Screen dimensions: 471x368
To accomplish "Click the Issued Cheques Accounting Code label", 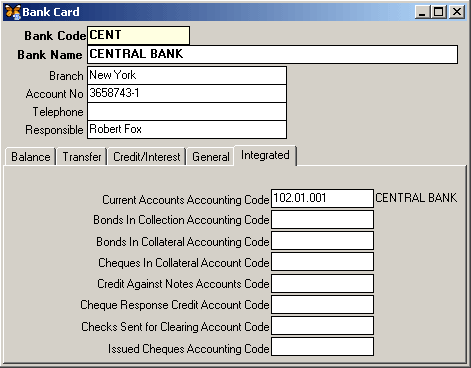I will [189, 348].
